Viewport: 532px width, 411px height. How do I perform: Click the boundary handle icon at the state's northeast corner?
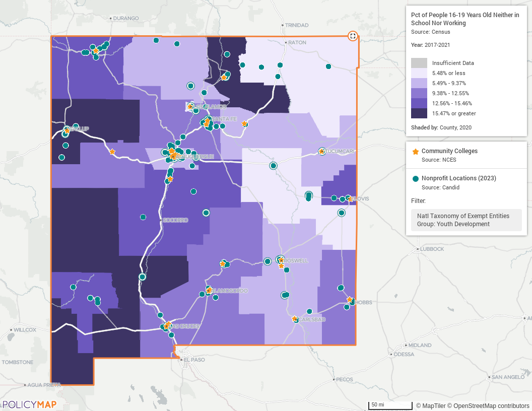tap(353, 36)
